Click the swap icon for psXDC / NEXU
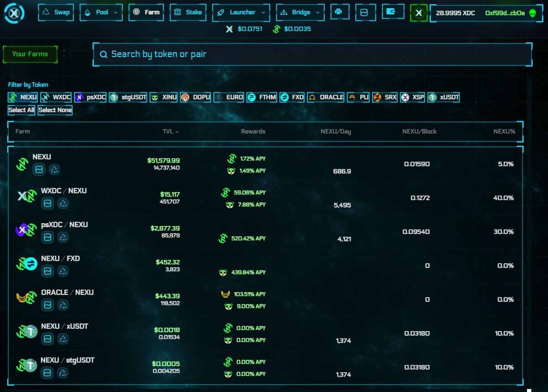 [63, 237]
